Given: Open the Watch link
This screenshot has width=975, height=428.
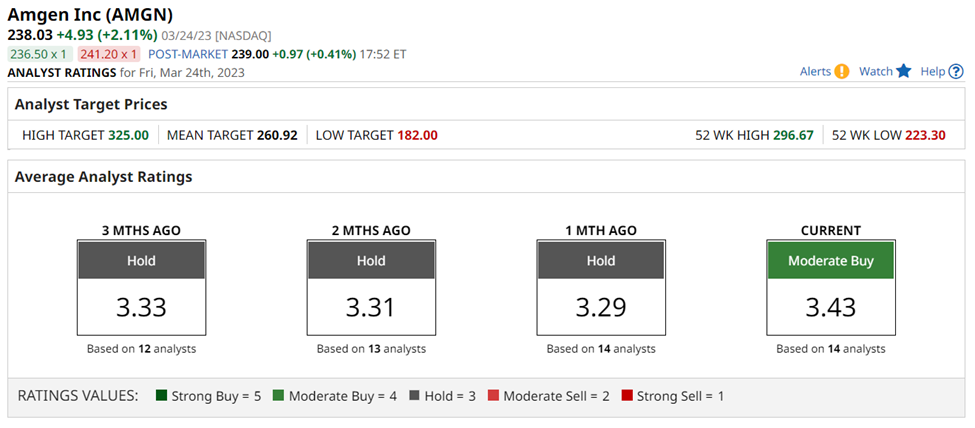Looking at the screenshot, I should tap(876, 72).
